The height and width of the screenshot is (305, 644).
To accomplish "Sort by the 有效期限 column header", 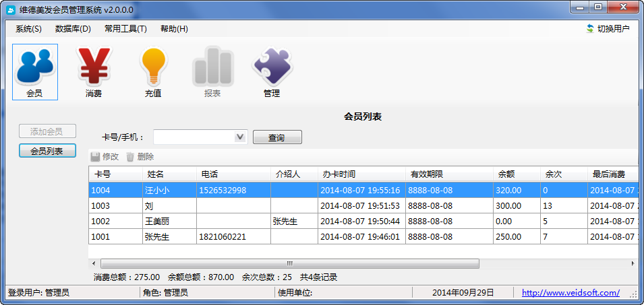I will [449, 174].
